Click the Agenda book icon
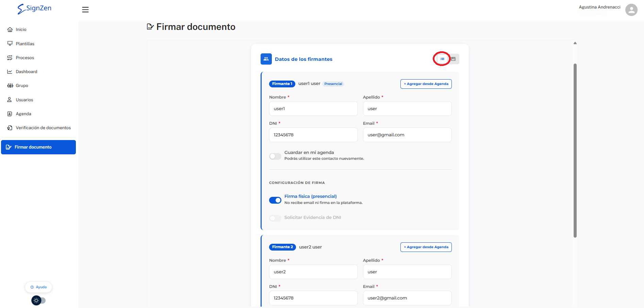Screen dimensions: 644x308 [x=10, y=114]
